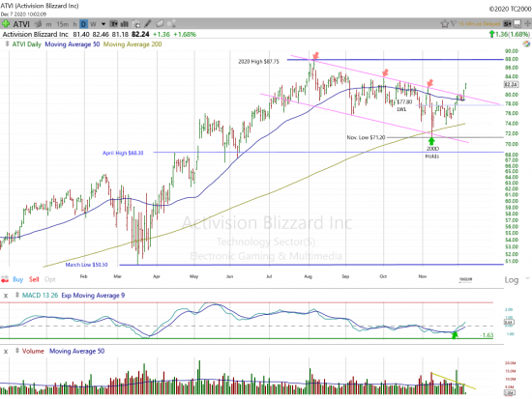
Task: Click the bar chart style icon
Action: [125, 24]
